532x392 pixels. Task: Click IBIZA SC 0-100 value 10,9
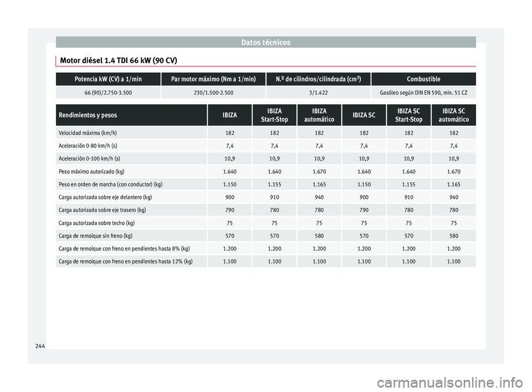pyautogui.click(x=364, y=159)
